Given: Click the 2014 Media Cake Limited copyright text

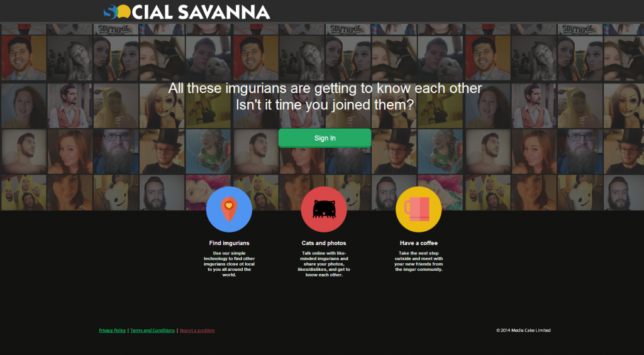Looking at the screenshot, I should pyautogui.click(x=523, y=330).
